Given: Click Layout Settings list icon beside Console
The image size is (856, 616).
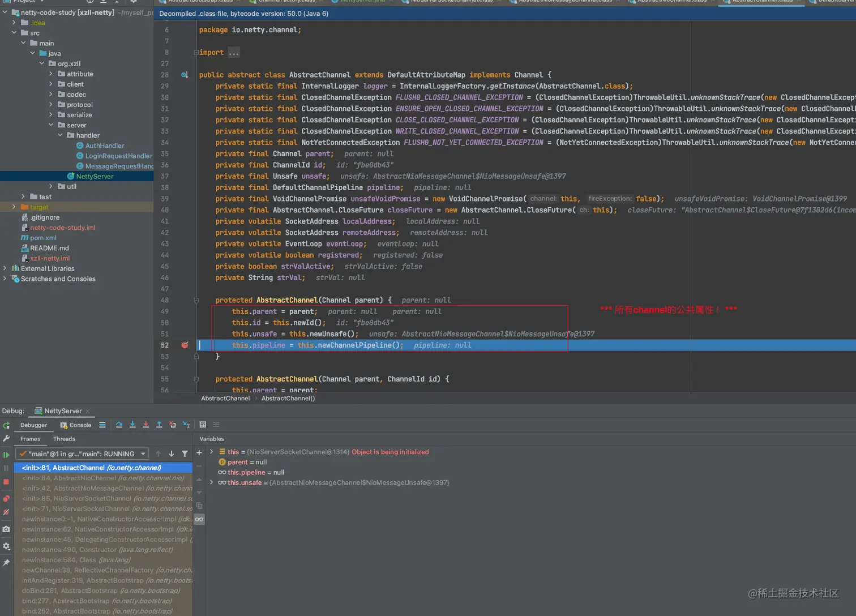Looking at the screenshot, I should point(102,425).
